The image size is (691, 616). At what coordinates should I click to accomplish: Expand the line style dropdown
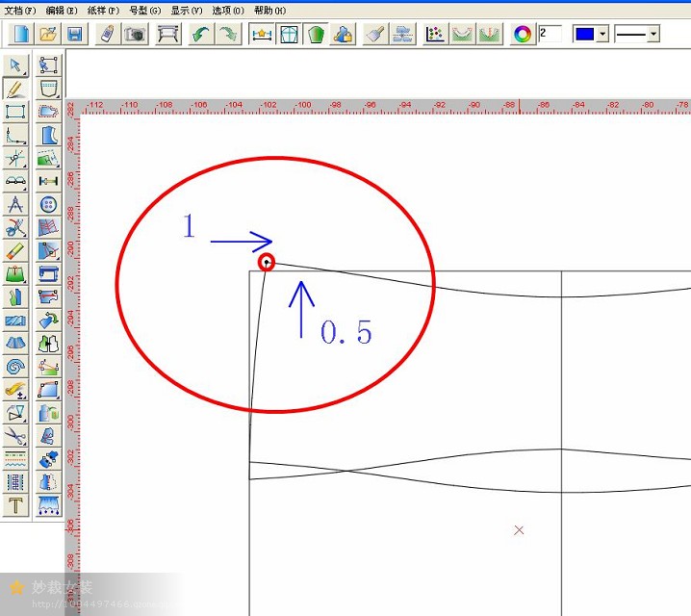[653, 34]
